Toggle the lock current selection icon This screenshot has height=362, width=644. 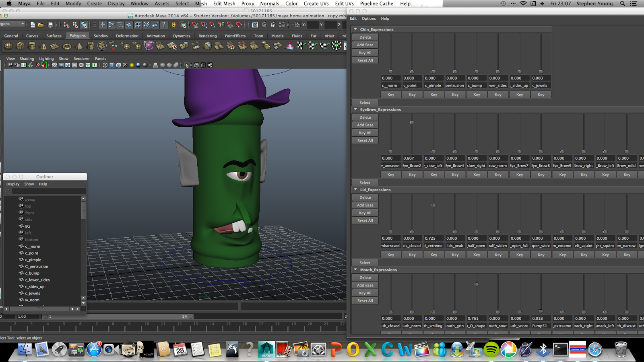[174, 25]
